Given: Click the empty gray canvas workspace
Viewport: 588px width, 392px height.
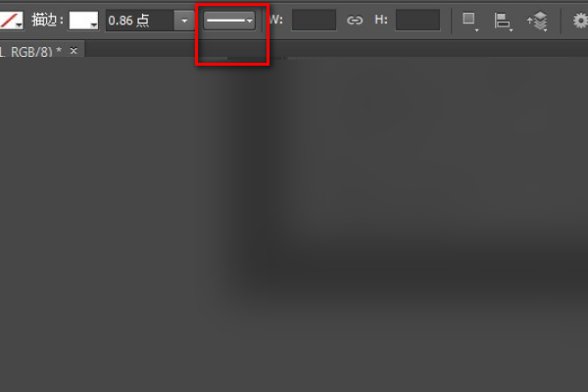Looking at the screenshot, I should coord(294,225).
